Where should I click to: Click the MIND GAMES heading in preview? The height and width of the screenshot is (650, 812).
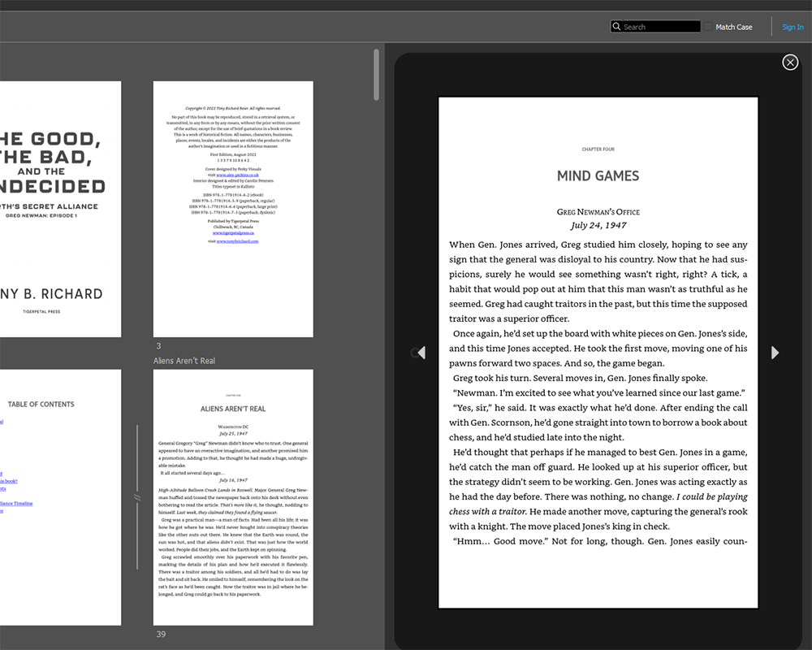click(x=598, y=176)
